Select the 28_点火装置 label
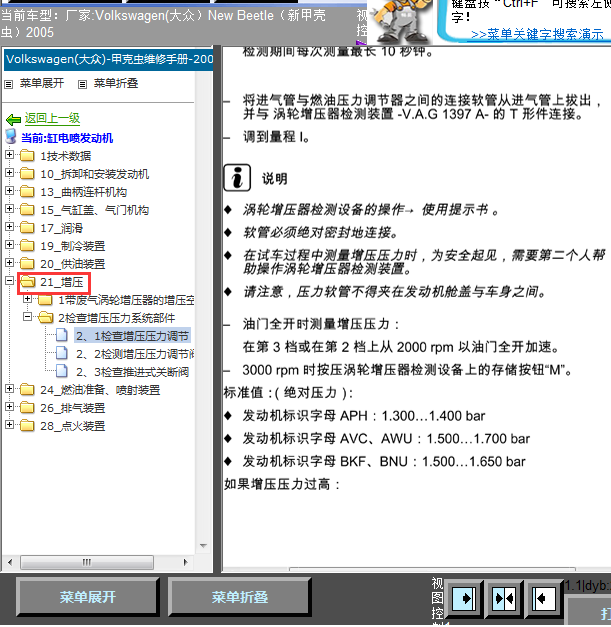This screenshot has height=627, width=611. point(72,426)
